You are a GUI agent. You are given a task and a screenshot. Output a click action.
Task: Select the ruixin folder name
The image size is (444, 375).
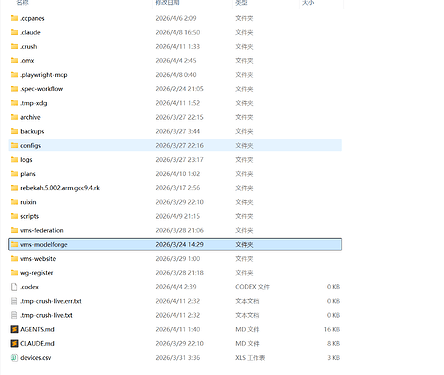(28, 202)
